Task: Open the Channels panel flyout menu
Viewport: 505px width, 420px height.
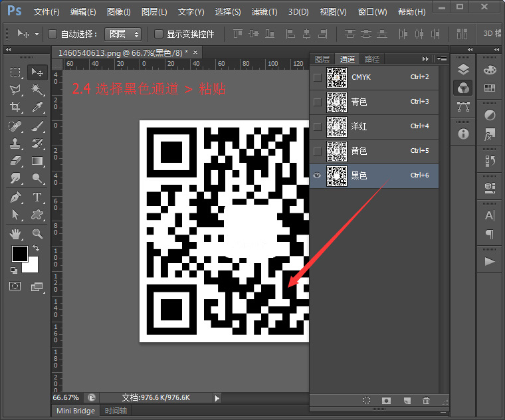Action: pos(442,59)
